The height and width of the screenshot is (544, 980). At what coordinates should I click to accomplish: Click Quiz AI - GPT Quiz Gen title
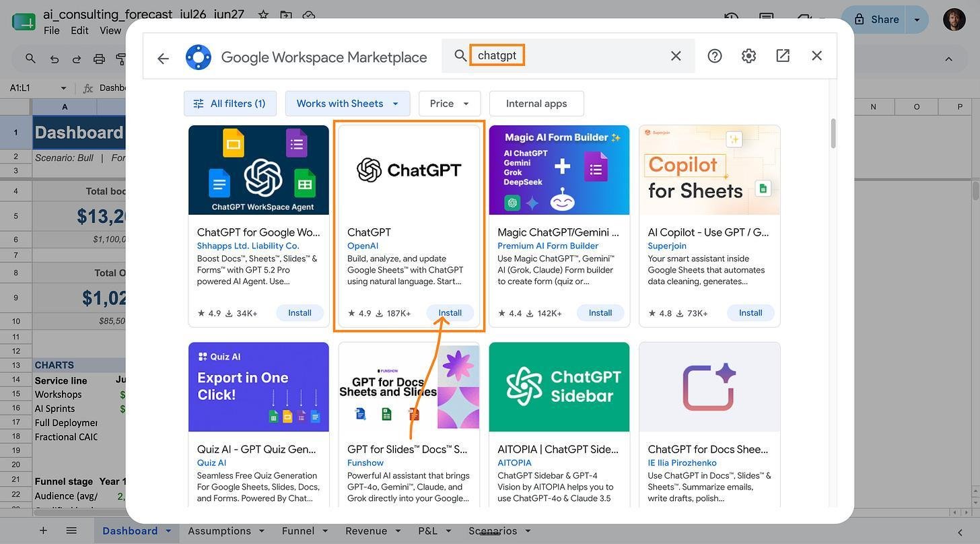pos(258,449)
